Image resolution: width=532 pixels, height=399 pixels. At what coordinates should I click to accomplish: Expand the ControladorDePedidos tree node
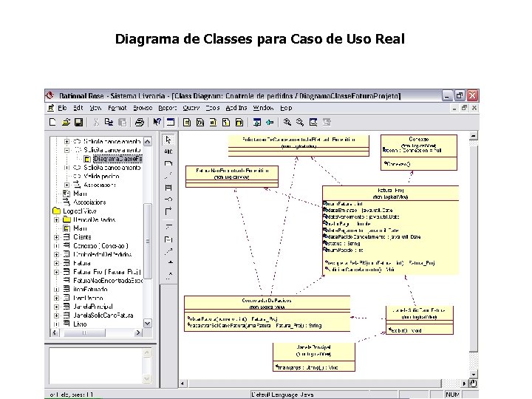[57, 254]
